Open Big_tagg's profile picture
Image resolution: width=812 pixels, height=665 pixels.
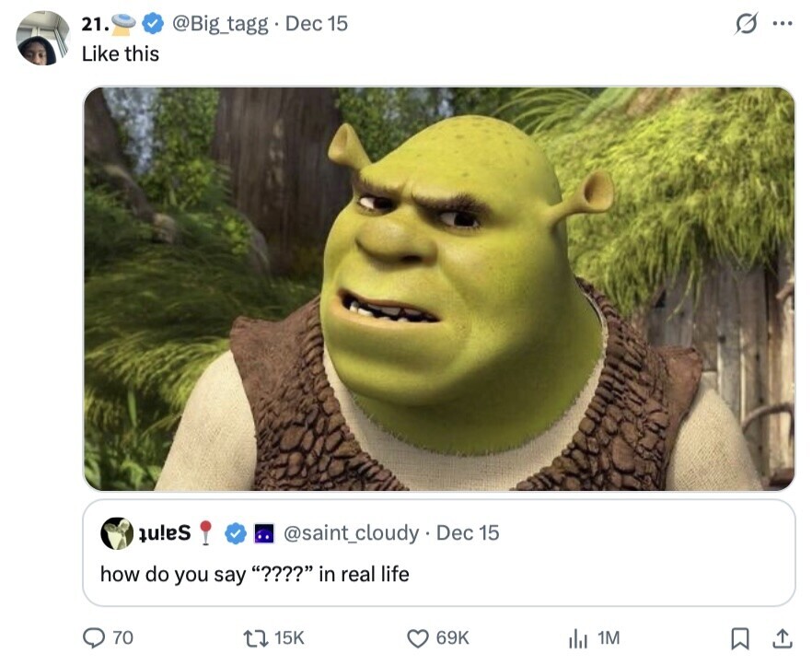click(43, 38)
